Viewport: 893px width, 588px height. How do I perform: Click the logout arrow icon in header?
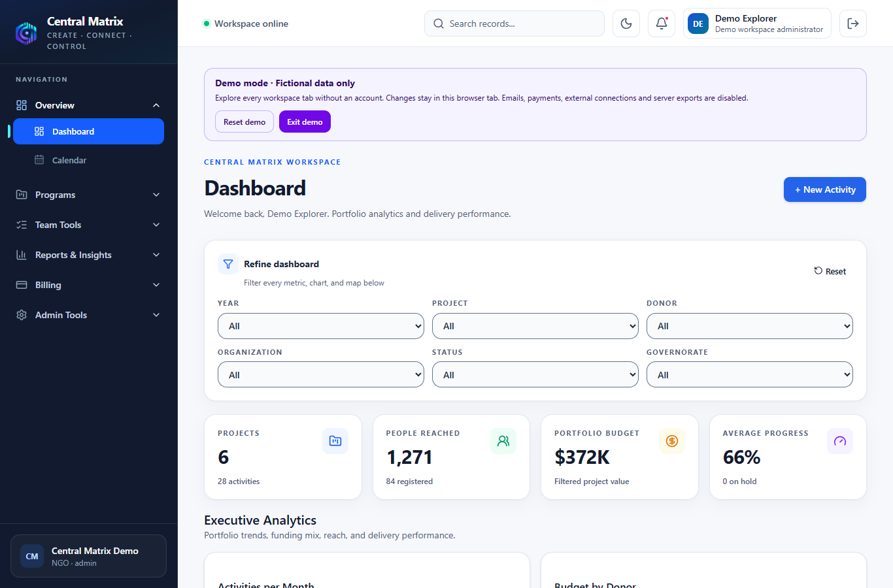click(853, 24)
